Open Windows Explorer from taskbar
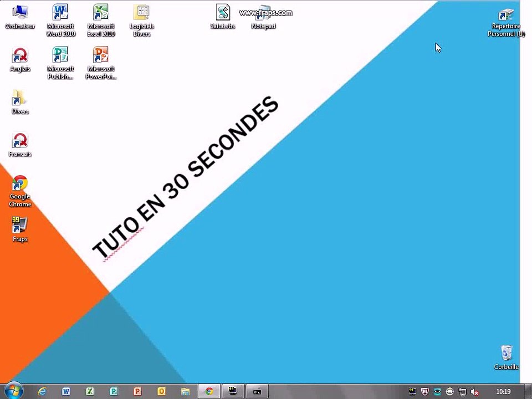532x399 pixels. (x=185, y=392)
